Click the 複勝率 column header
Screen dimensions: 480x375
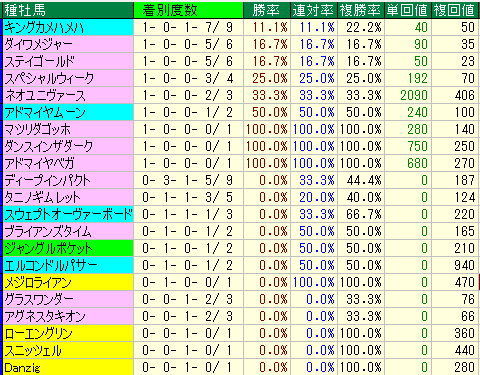coord(361,10)
